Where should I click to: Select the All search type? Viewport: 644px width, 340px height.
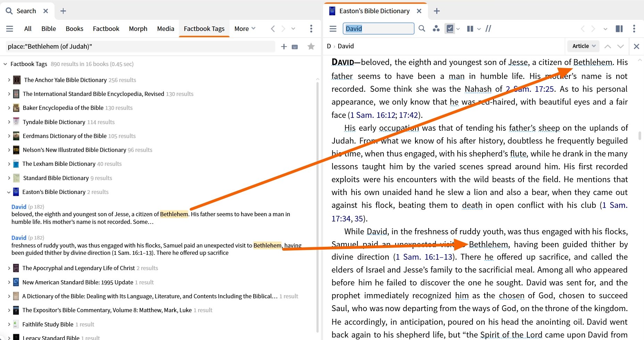click(28, 29)
